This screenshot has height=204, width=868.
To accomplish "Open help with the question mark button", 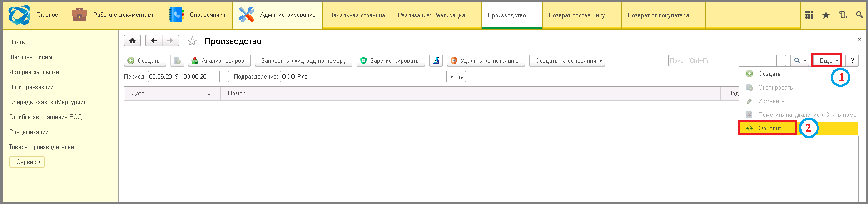I will [x=852, y=60].
